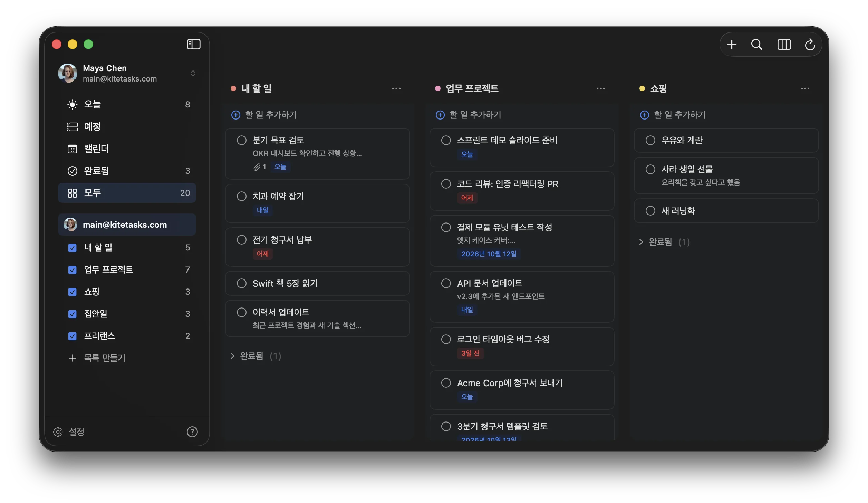This screenshot has height=503, width=868.
Task: Click Maya Chen's profile avatar
Action: point(68,73)
